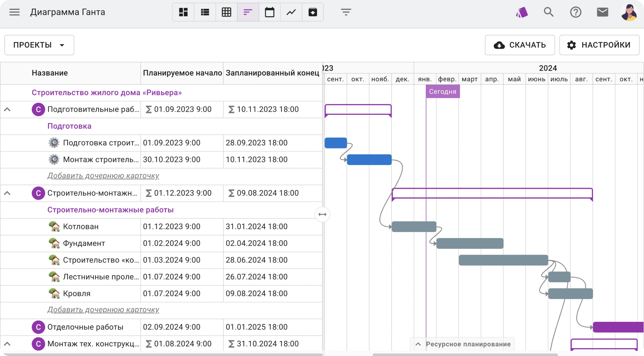The image size is (644, 356).
Task: Switch to list view icon
Action: pos(205,12)
